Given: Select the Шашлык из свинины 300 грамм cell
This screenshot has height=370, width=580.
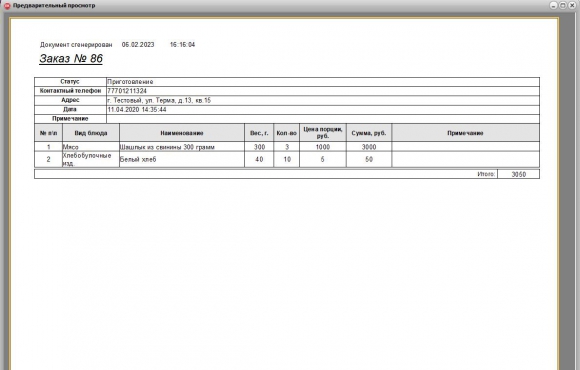Looking at the screenshot, I should (182, 147).
